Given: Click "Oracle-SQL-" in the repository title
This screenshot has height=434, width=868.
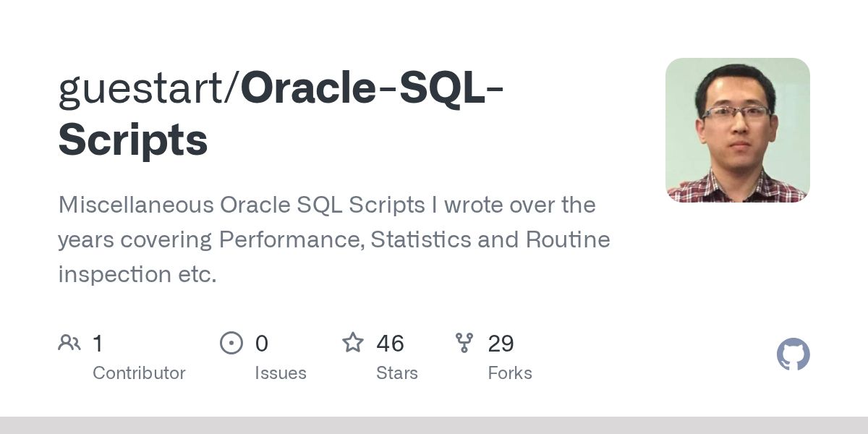Looking at the screenshot, I should pos(372,88).
